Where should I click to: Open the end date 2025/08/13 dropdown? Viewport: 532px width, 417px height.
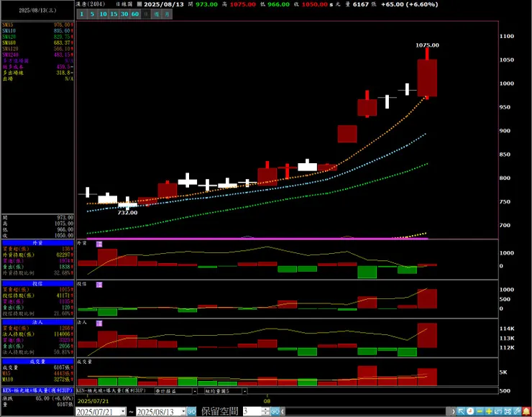click(183, 411)
